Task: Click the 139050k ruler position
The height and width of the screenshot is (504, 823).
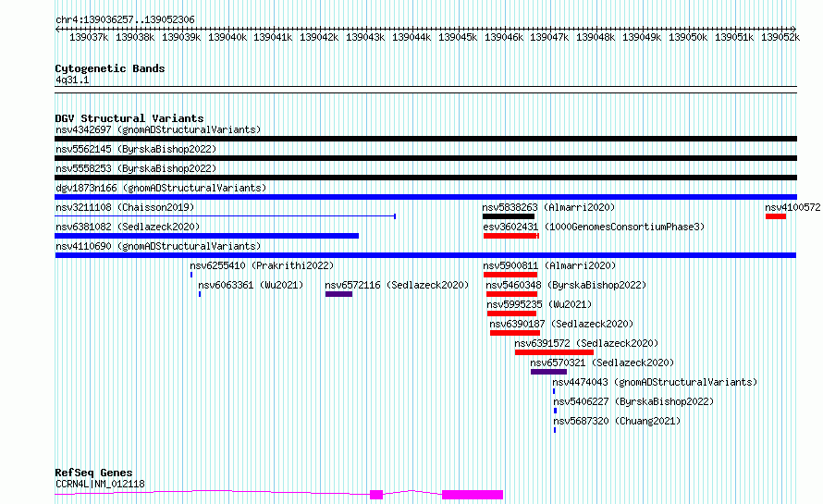Action: click(688, 37)
